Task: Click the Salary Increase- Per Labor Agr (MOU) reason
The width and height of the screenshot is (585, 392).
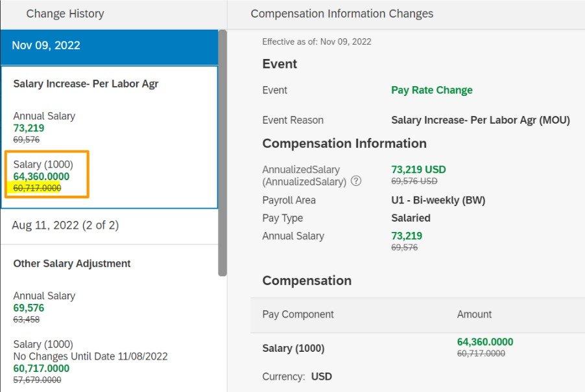Action: (480, 120)
